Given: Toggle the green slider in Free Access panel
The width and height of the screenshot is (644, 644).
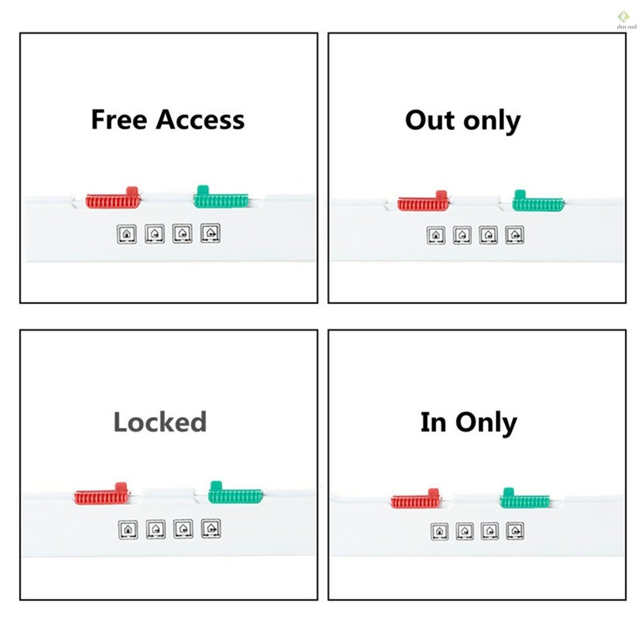Looking at the screenshot, I should click(221, 200).
